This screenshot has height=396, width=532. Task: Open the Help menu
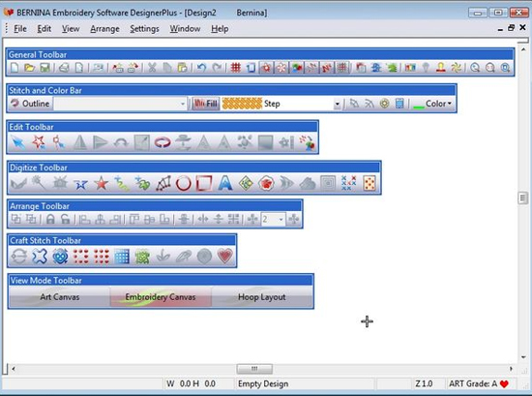coord(220,29)
